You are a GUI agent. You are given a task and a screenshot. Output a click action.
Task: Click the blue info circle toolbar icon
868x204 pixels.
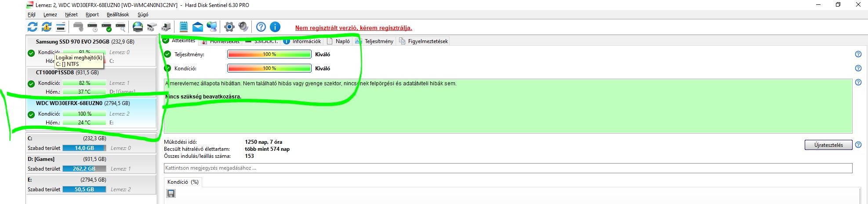point(275,27)
